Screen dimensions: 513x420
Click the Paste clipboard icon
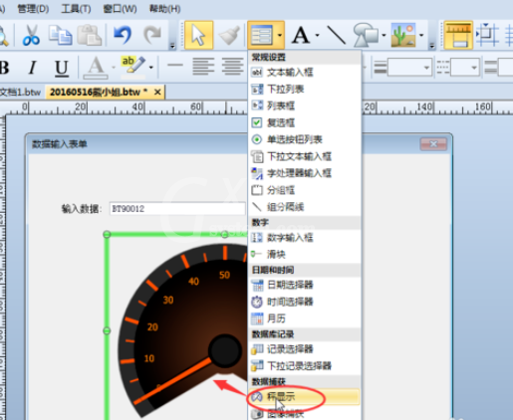tap(89, 35)
